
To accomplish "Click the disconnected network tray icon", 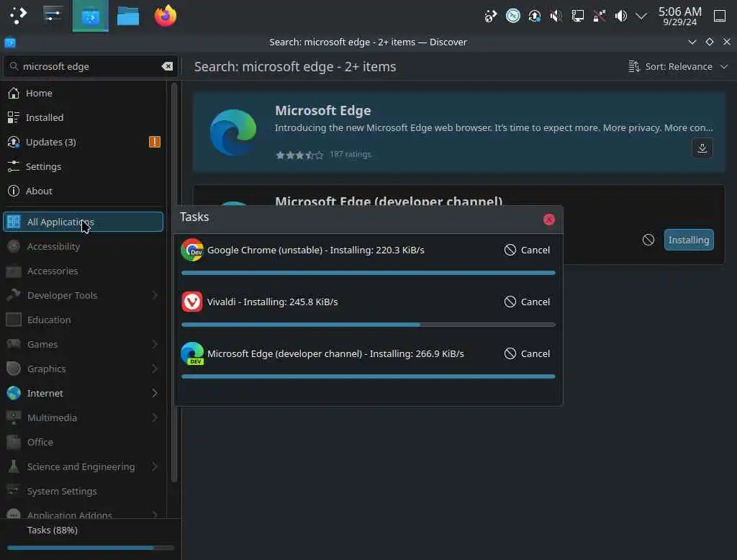I will [x=600, y=16].
